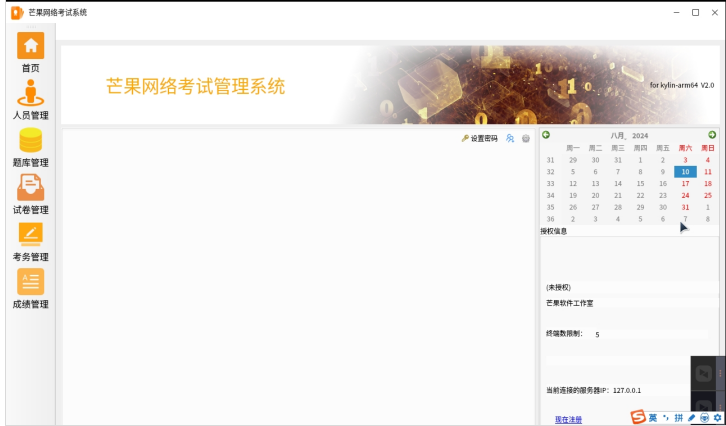Image resolution: width=726 pixels, height=426 pixels.
Task: Open 试卷管理 exam paper management
Action: click(31, 188)
